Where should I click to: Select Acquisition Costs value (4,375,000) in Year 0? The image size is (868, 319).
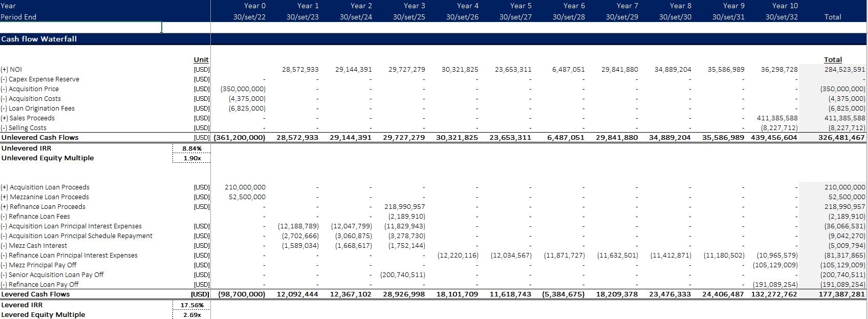click(247, 99)
